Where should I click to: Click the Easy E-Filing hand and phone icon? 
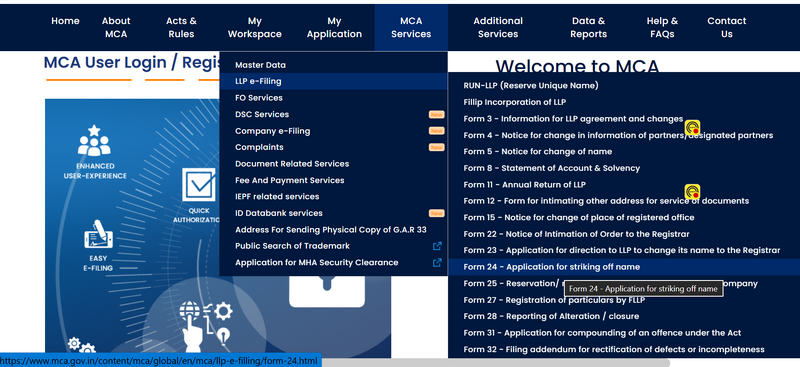pyautogui.click(x=98, y=234)
